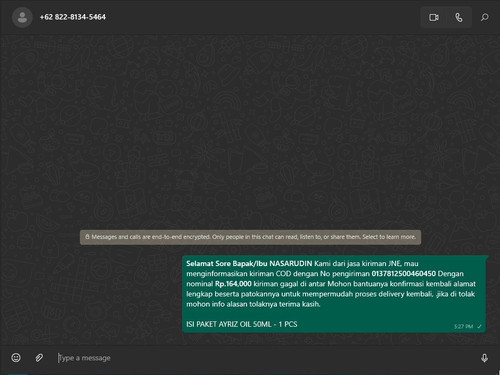500x375 pixels.
Task: Click the tracking number 0137812500460450
Action: (404, 274)
